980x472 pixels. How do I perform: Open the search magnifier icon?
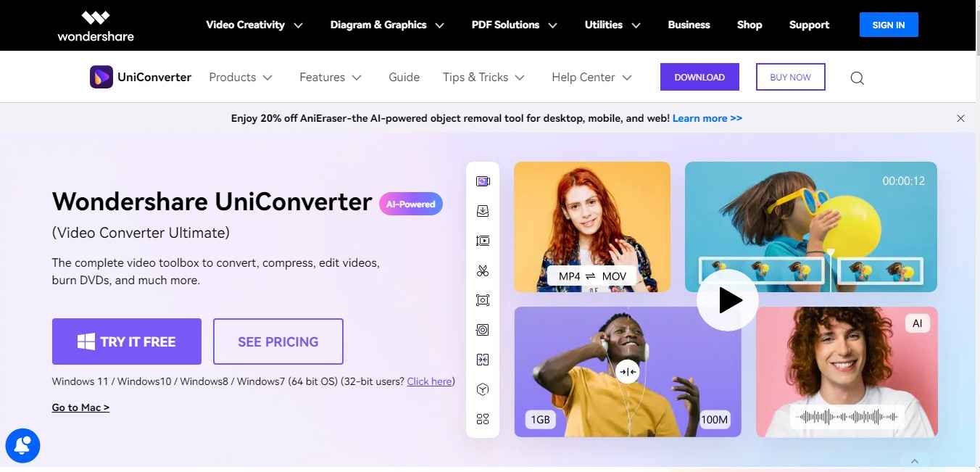coord(857,78)
